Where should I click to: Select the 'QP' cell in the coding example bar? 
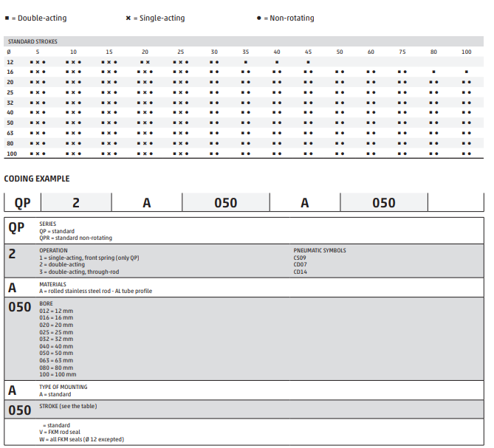[x=21, y=203]
